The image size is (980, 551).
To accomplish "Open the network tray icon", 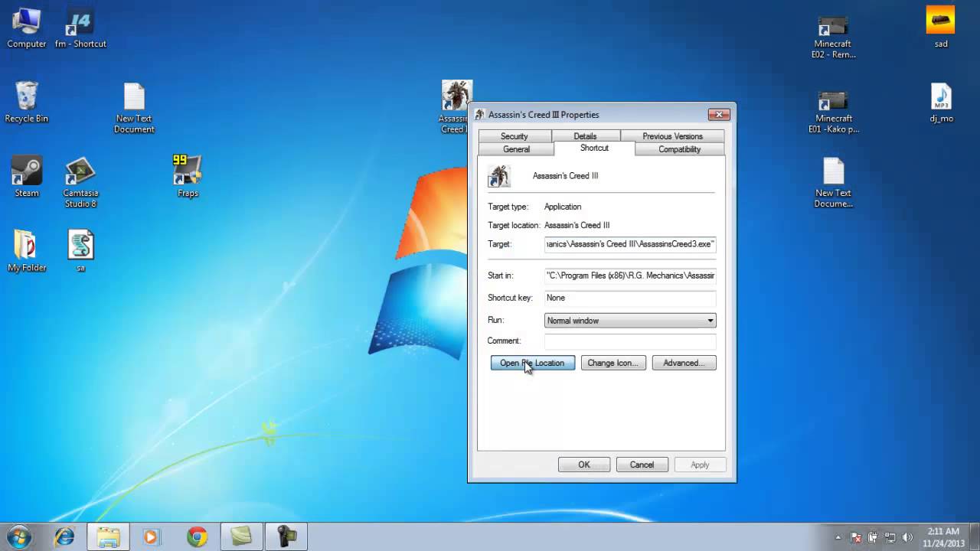I will 890,537.
